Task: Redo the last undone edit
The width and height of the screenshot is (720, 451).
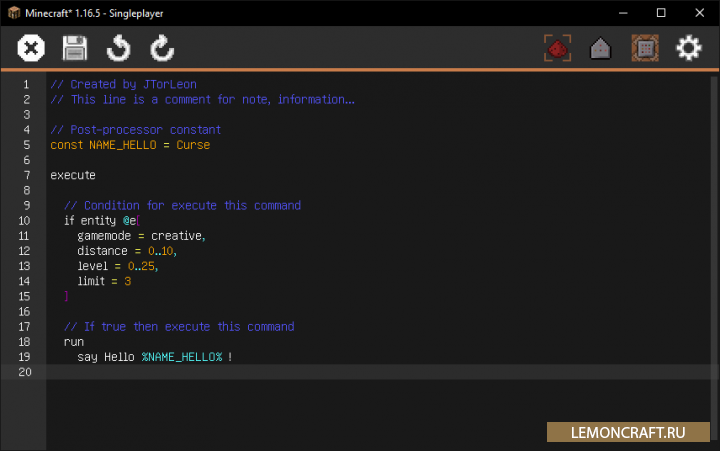Action: pyautogui.click(x=162, y=48)
